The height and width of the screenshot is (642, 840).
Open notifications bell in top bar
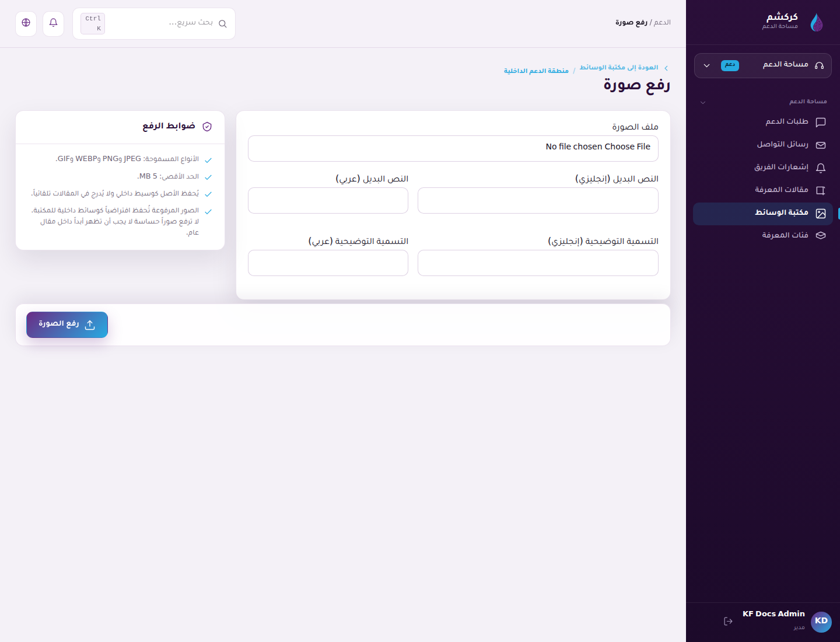tap(53, 23)
